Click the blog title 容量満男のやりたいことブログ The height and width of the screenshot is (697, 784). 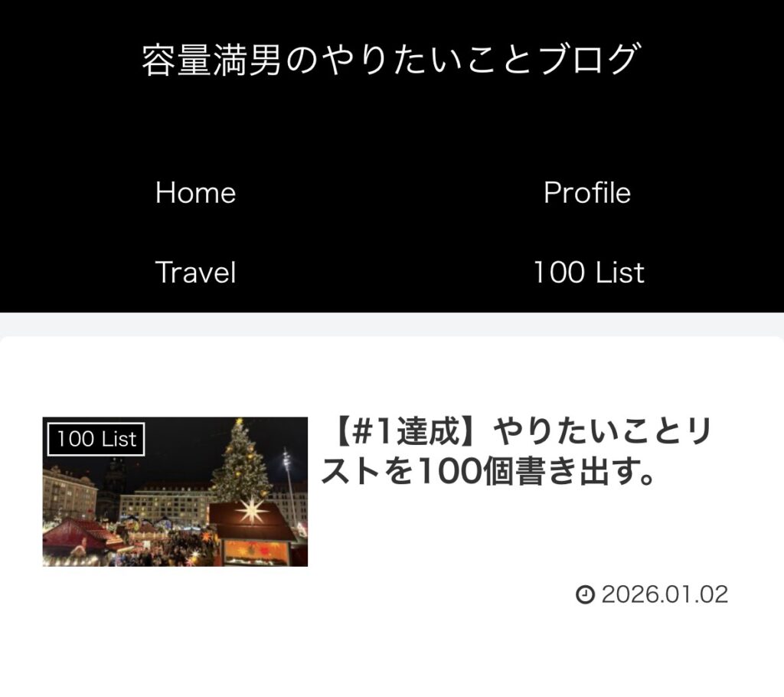pos(391,60)
